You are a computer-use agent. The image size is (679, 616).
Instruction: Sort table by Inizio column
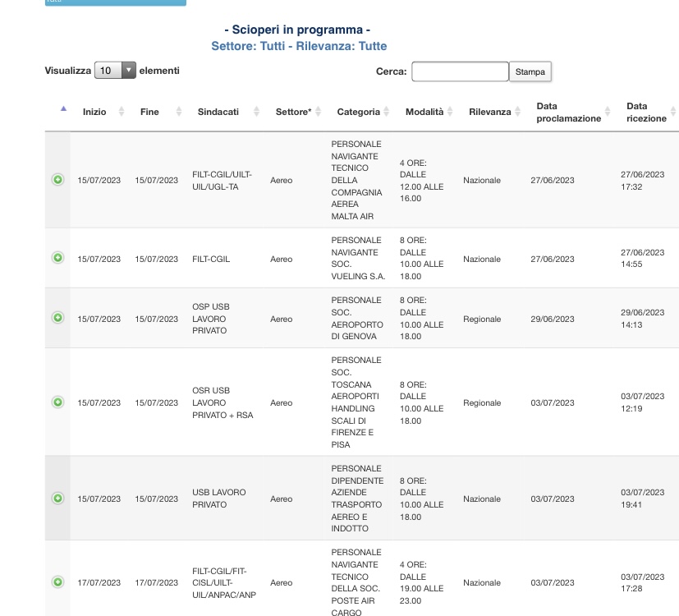94,112
